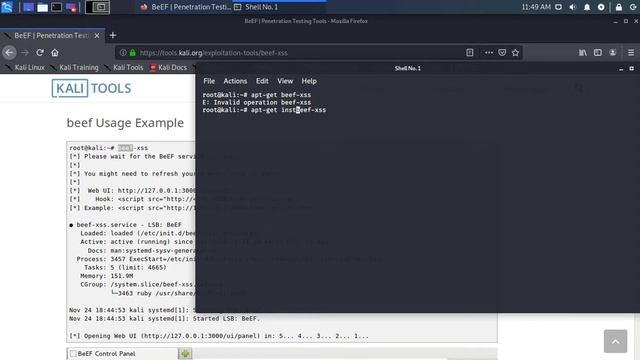Viewport: 640px width, 360px height.
Task: Click the 'beef-xss.service - LSB: BeEF' line
Action: (125, 225)
